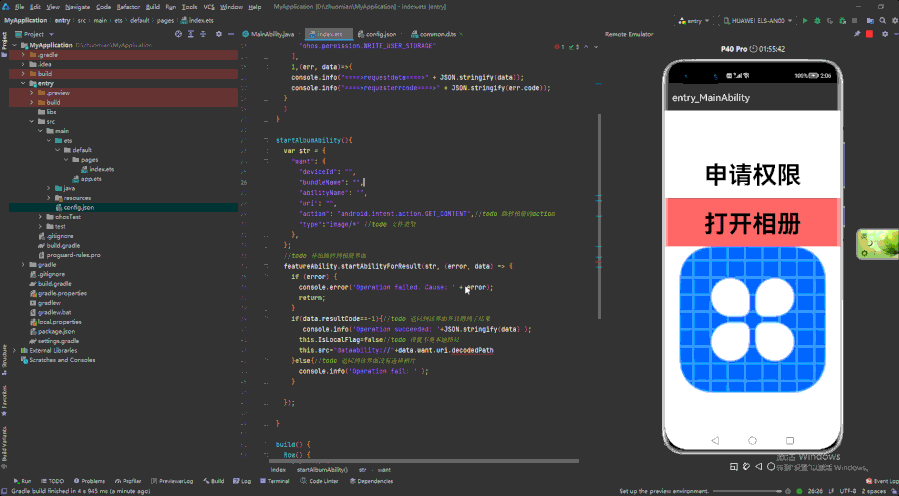Open the entry run configuration dropdown
Screen dimensions: 899x496
point(698,20)
